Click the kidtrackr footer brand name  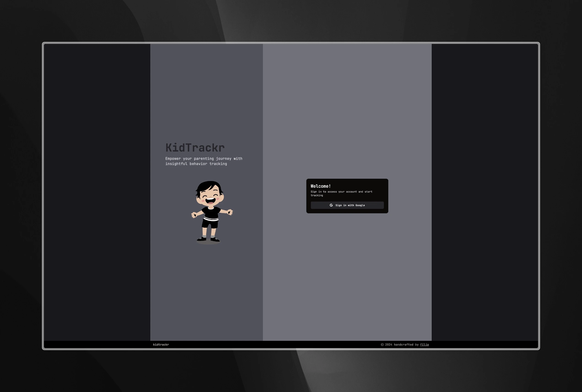click(161, 344)
